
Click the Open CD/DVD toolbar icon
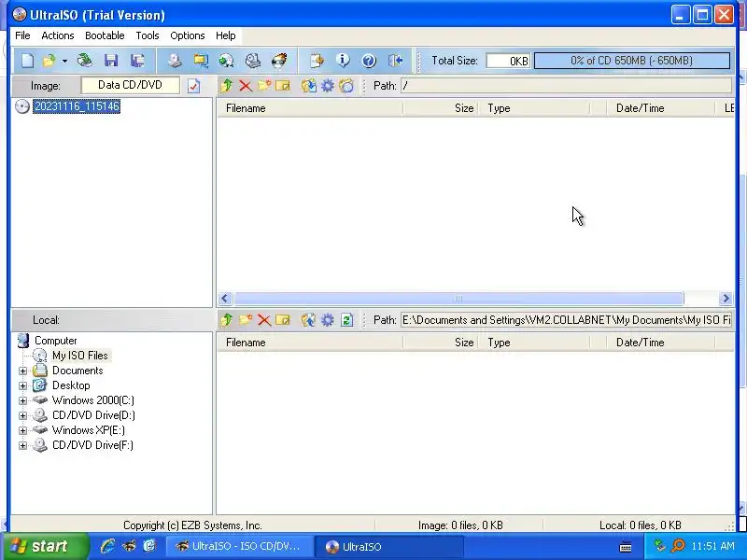(85, 61)
